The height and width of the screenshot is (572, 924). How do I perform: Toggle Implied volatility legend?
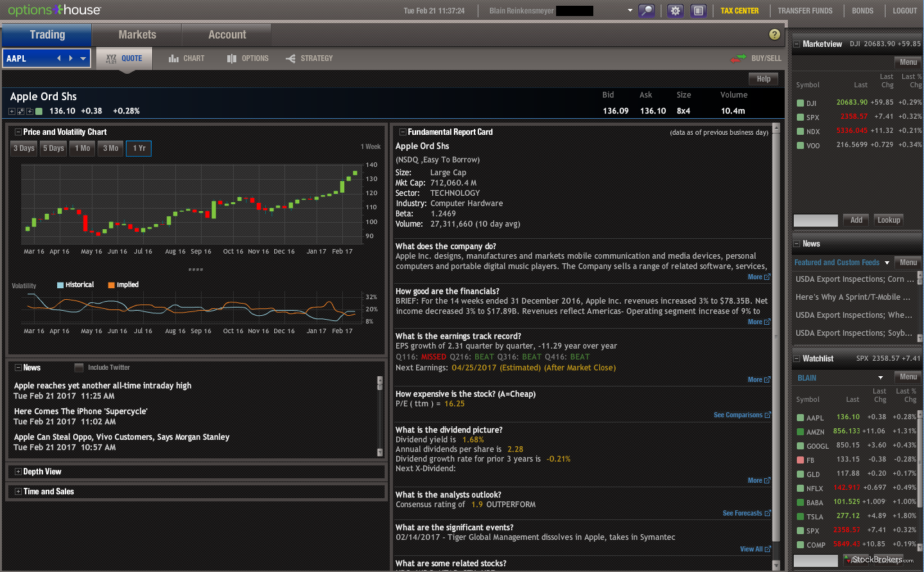click(123, 285)
